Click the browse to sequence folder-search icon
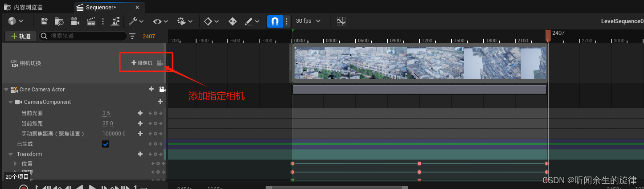644x189 pixels. (x=59, y=21)
